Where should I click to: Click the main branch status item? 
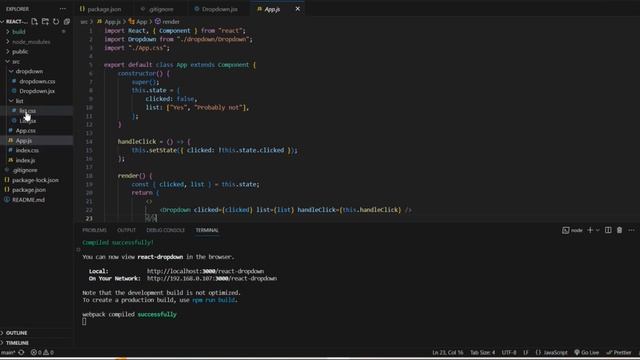[8, 352]
